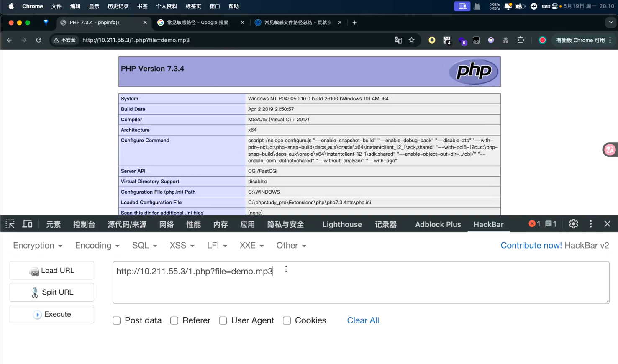Open the Chrome extensions puzzle icon
618x364 pixels.
[x=521, y=40]
